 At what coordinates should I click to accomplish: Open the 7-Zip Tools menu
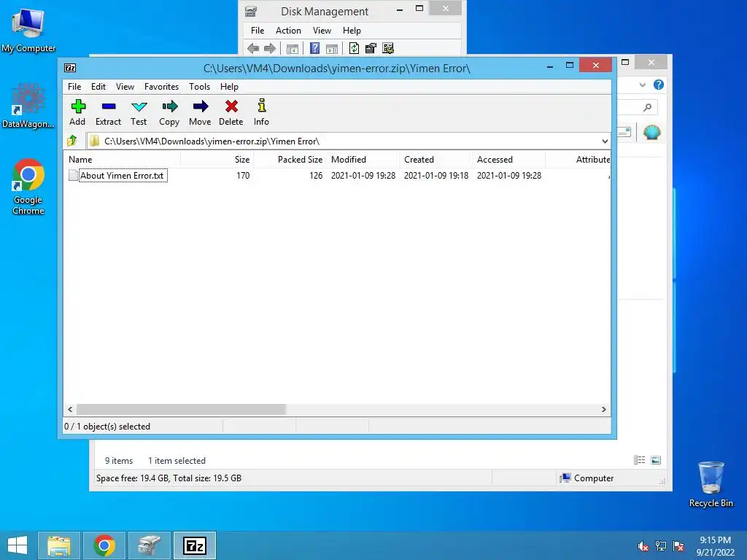(199, 87)
